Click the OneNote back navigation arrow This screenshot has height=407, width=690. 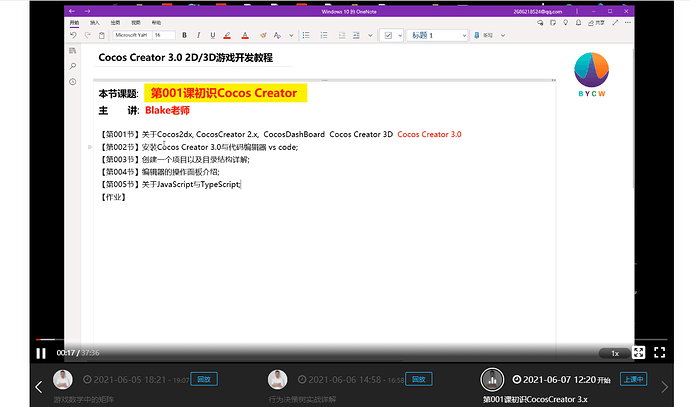click(x=72, y=11)
